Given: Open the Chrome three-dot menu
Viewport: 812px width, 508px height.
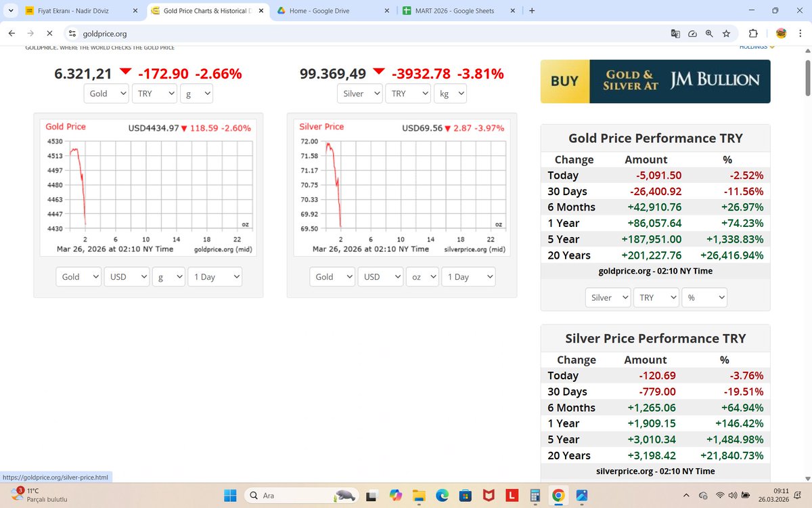Looking at the screenshot, I should (800, 33).
